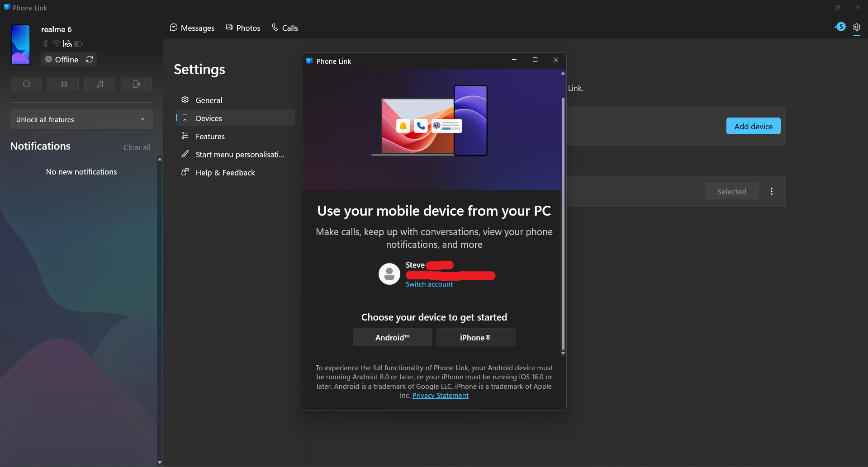This screenshot has width=868, height=467.
Task: Click the Switch account link
Action: 429,284
